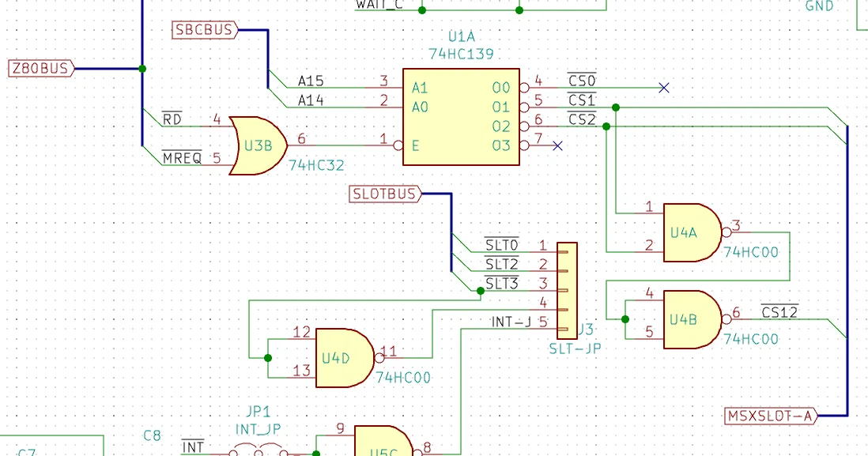Click the junction dot on SLT3 wire
Image resolution: width=868 pixels, height=456 pixels.
click(481, 291)
